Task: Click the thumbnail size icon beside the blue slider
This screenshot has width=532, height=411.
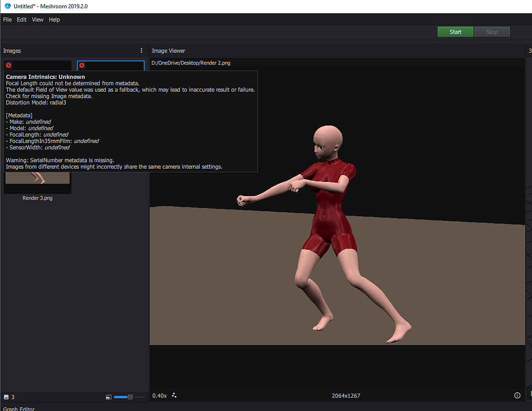Action: coord(109,397)
